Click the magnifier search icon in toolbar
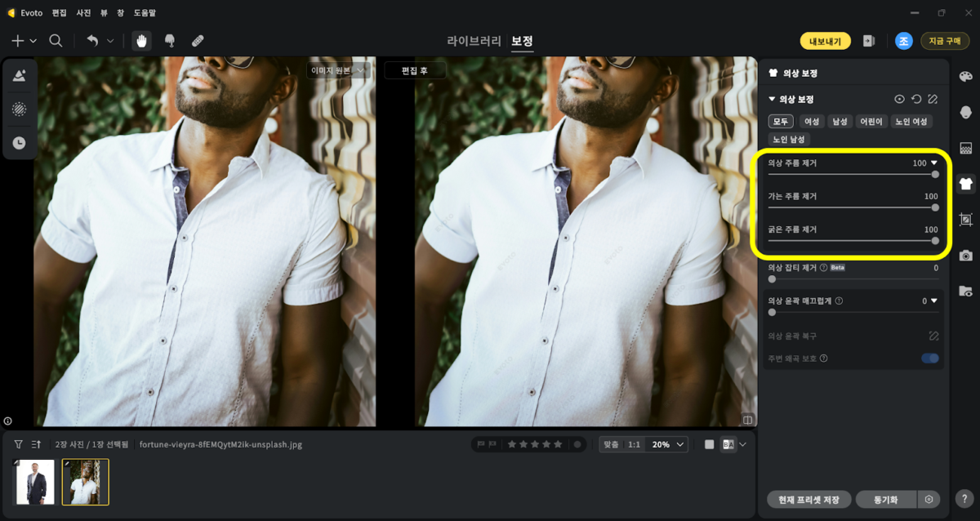This screenshot has height=521, width=980. (56, 41)
